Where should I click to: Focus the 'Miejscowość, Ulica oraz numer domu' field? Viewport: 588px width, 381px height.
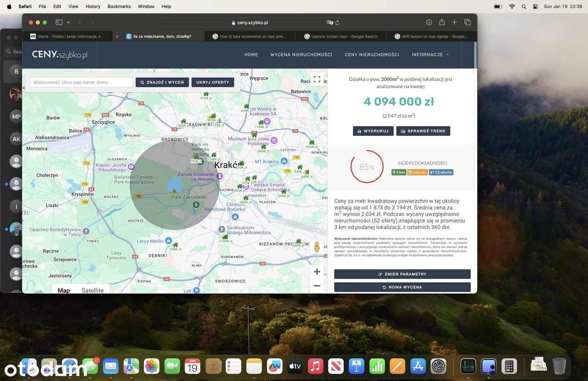click(81, 82)
